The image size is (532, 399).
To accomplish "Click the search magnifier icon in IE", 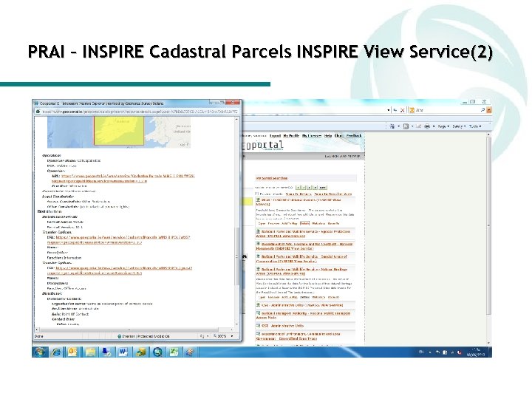I will [x=482, y=110].
